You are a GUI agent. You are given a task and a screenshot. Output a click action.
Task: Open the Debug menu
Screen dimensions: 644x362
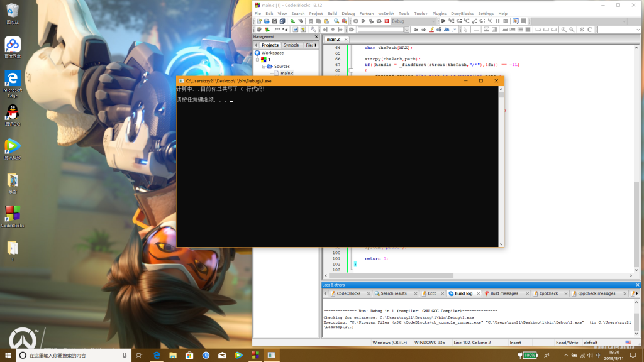click(348, 14)
